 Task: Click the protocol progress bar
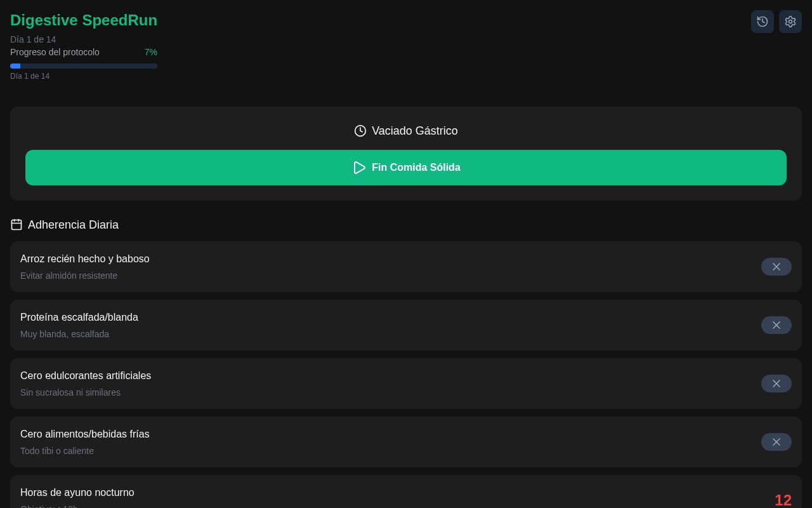click(x=84, y=66)
